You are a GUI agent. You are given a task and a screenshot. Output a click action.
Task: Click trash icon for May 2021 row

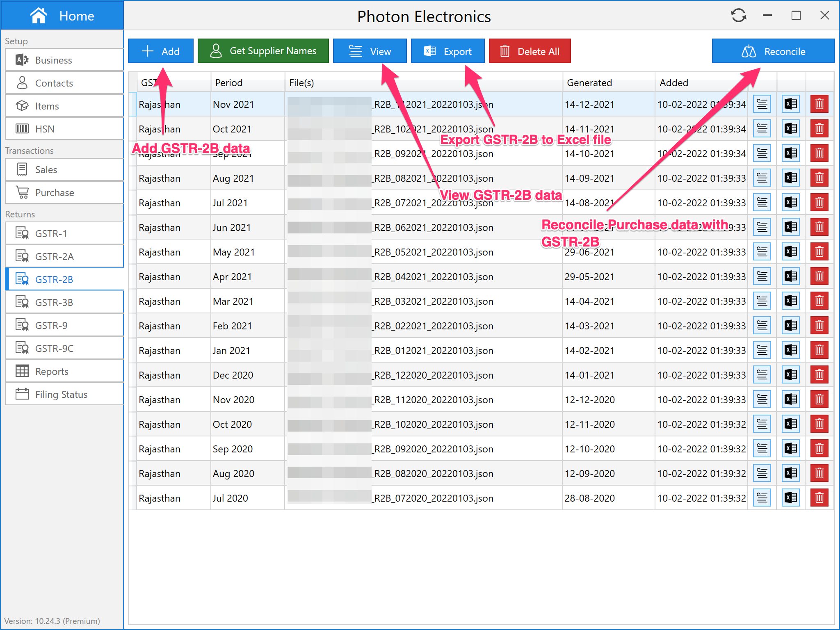[819, 252]
